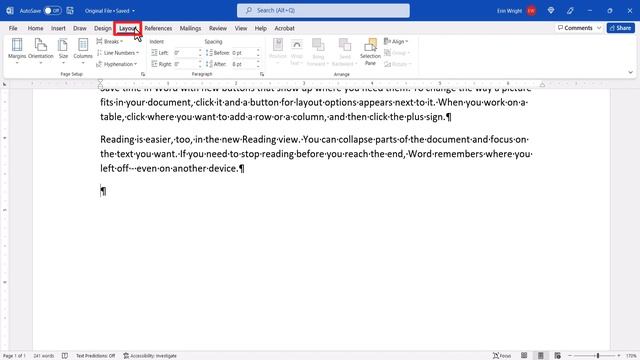The width and height of the screenshot is (640, 360).
Task: Launch the Paragraph settings dialog launcher
Action: (x=262, y=74)
